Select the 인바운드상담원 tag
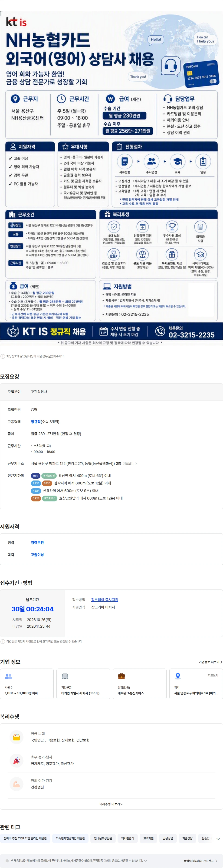This screenshot has width=223, height=868. pyautogui.click(x=103, y=838)
